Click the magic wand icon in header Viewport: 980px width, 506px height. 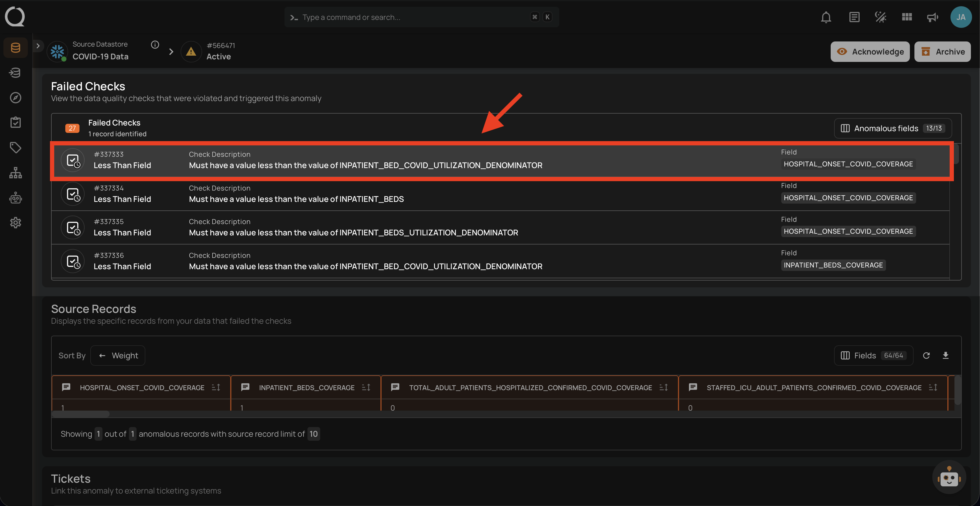pyautogui.click(x=880, y=17)
